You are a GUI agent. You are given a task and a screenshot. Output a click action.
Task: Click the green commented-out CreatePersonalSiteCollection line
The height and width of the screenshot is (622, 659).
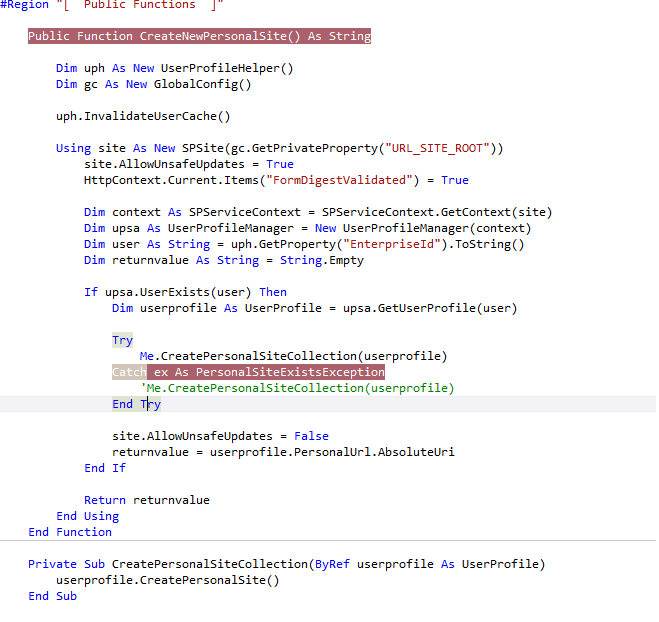(x=297, y=388)
